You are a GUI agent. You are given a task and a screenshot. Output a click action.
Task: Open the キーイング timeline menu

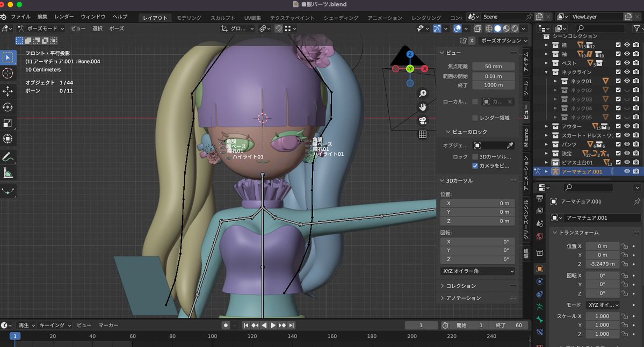point(55,325)
